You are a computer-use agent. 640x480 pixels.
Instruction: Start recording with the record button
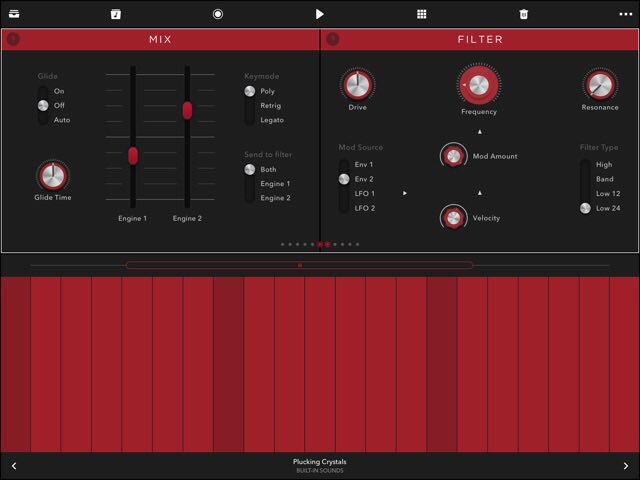[x=218, y=14]
